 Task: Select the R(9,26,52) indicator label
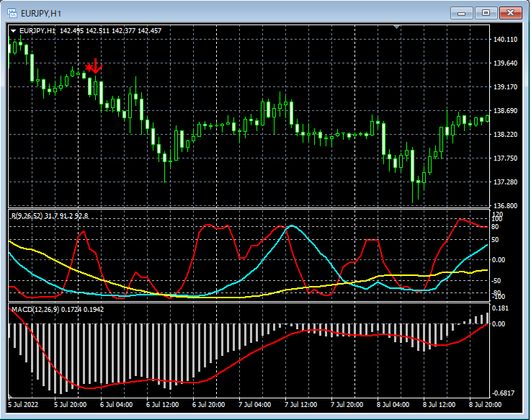point(25,215)
